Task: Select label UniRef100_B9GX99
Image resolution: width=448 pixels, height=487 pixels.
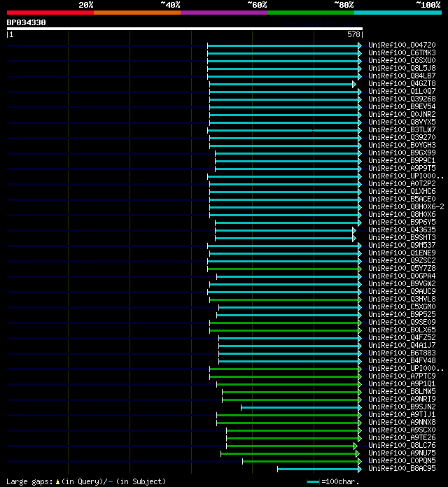Action: (x=402, y=153)
